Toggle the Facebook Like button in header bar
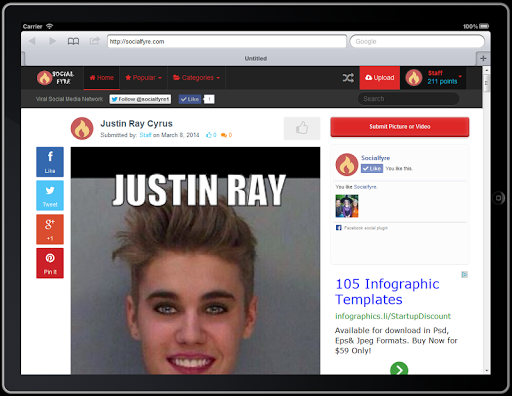 [x=190, y=99]
